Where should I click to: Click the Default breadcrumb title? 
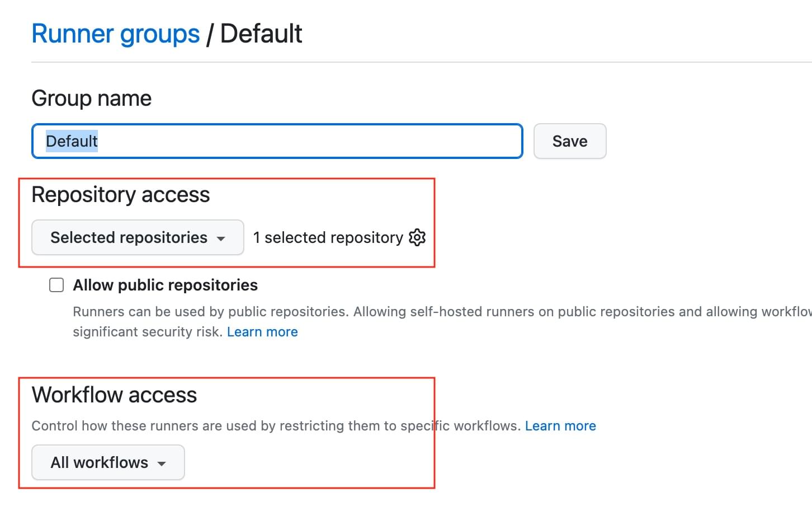[x=261, y=34]
